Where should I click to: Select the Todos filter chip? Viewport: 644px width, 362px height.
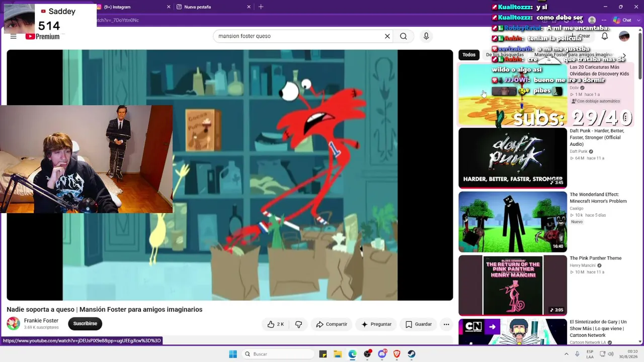tap(469, 55)
